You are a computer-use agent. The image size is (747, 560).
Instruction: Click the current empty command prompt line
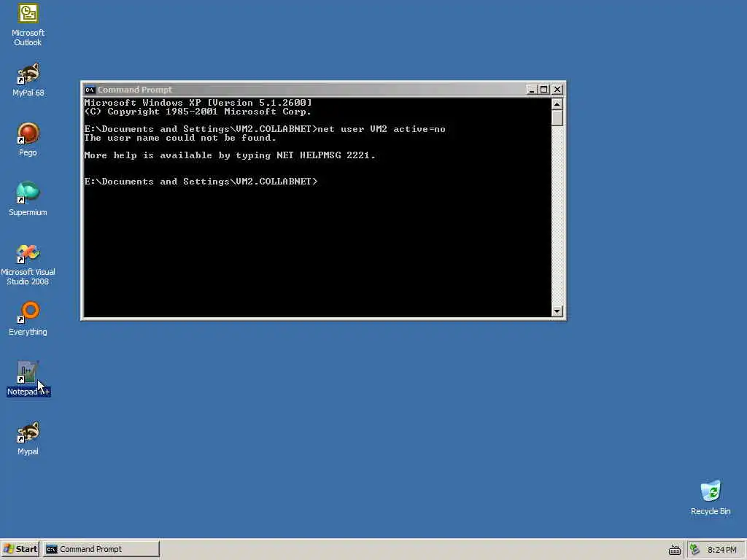click(x=201, y=182)
